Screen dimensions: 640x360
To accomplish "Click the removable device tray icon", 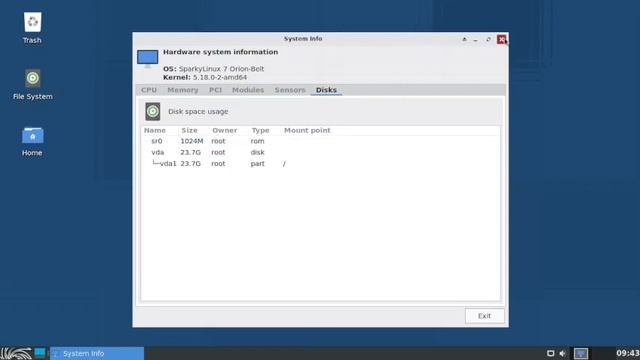I will pyautogui.click(x=550, y=353).
